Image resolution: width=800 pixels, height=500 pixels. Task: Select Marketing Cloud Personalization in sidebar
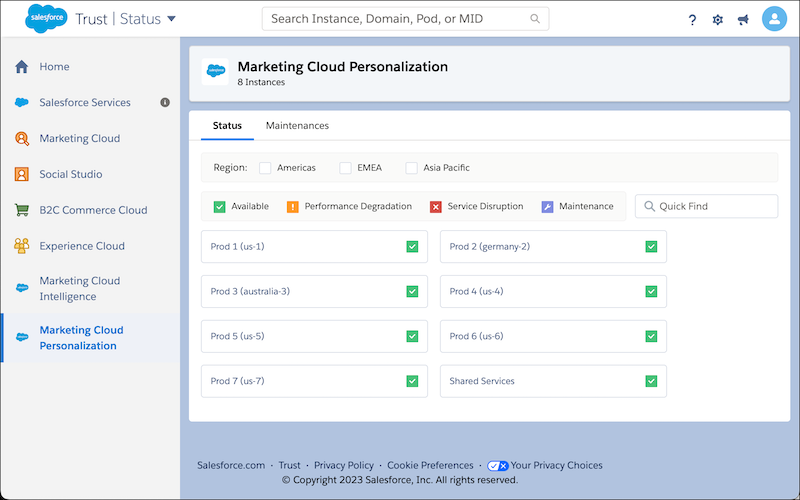82,338
